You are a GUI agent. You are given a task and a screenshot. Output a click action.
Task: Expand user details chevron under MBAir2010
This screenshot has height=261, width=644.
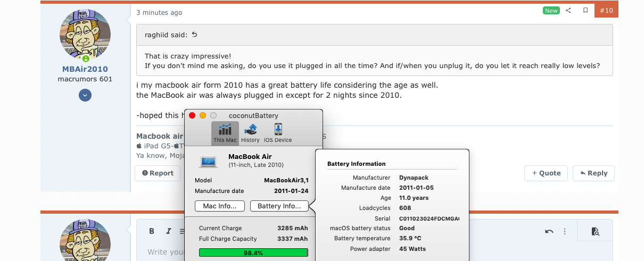(85, 95)
